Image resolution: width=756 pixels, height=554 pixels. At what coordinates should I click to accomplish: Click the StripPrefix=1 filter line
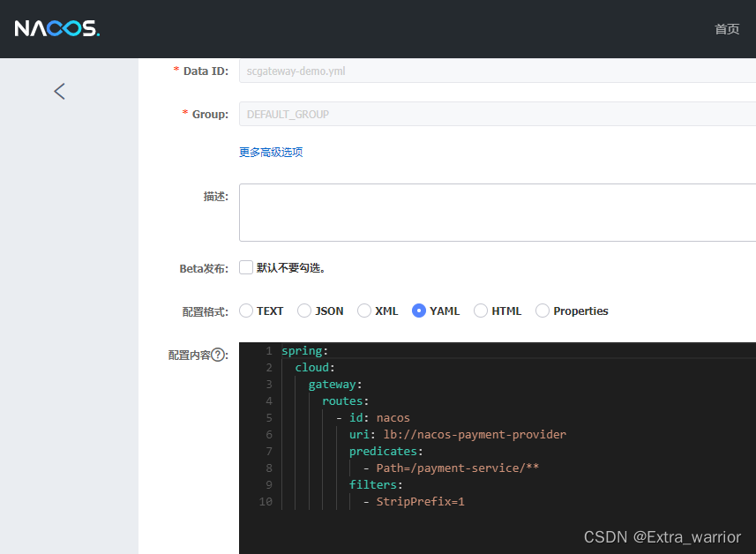coord(421,501)
